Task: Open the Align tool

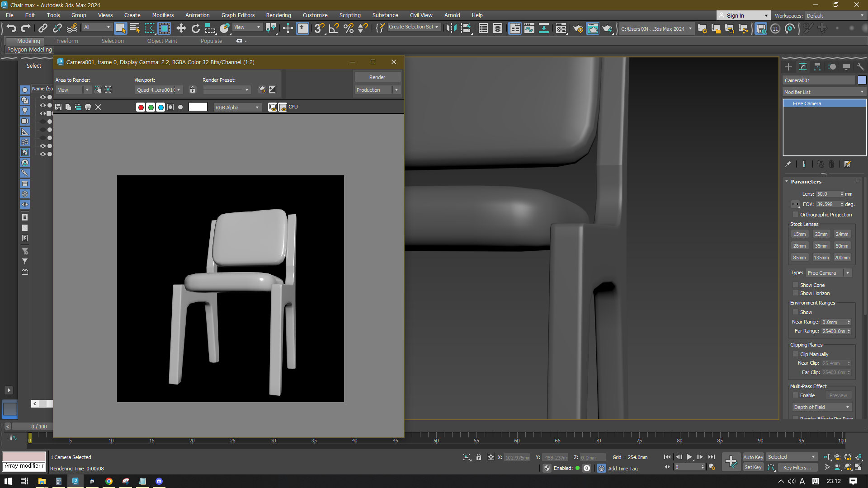Action: click(466, 28)
